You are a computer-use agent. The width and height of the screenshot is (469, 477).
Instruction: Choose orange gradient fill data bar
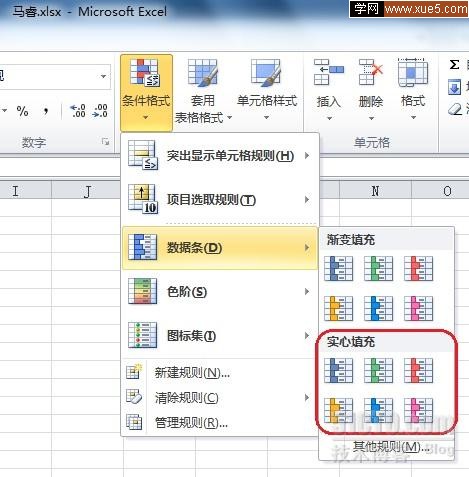pos(338,308)
